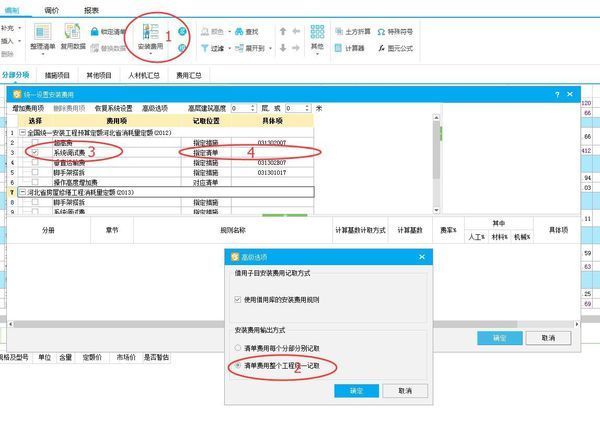Open the dropdown arrow under 整理清单
Image resolution: width=600 pixels, height=422 pixels.
tap(42, 54)
